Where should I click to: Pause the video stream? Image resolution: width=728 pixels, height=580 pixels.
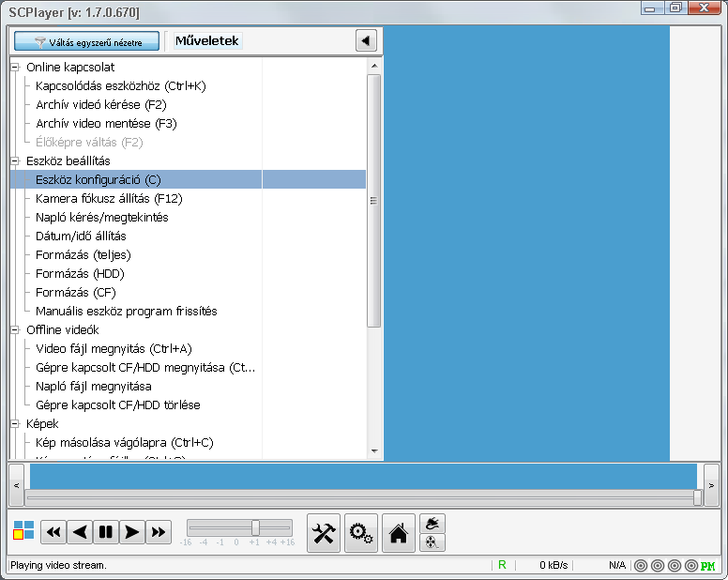106,532
